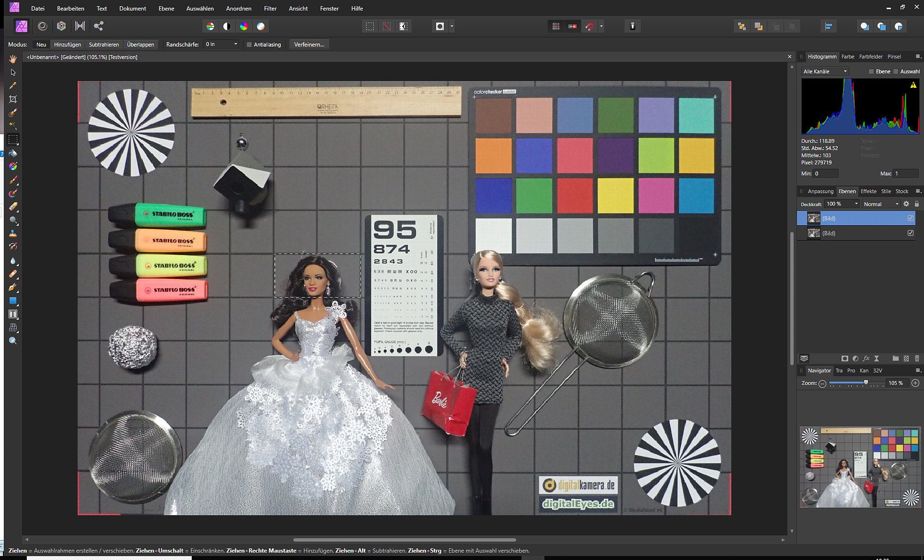
Task: Click the Auto white balance icon
Action: pyautogui.click(x=261, y=26)
